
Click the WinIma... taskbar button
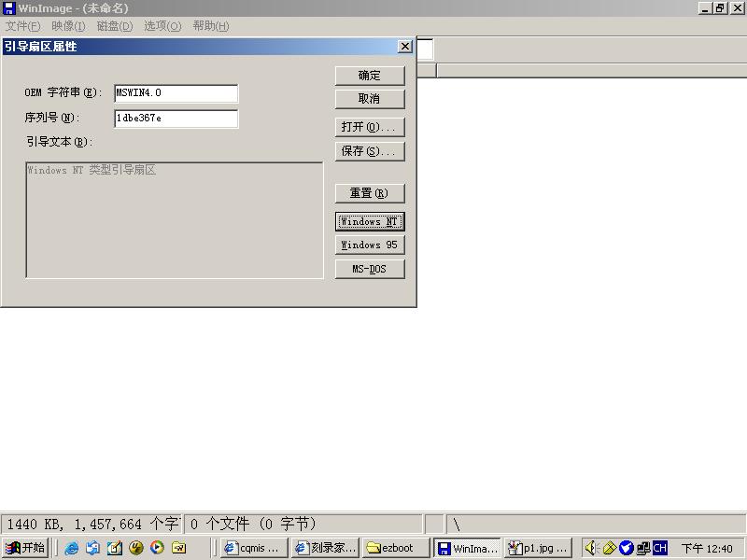pyautogui.click(x=468, y=548)
